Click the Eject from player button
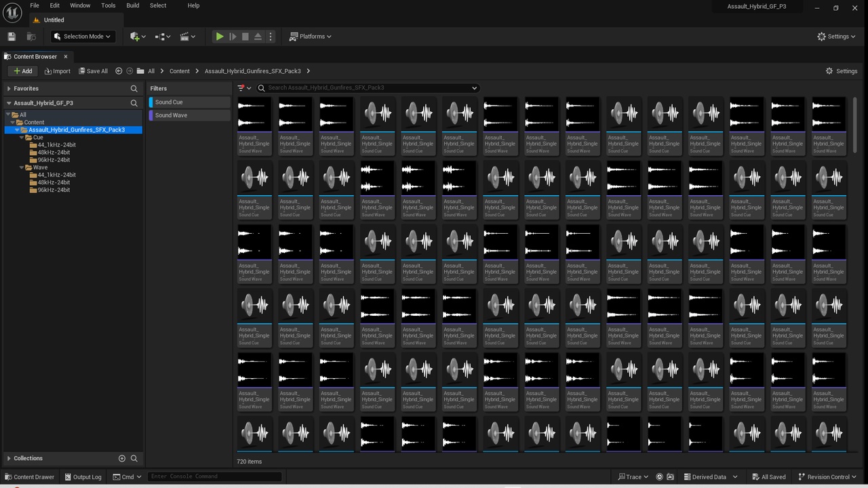Image resolution: width=868 pixels, height=488 pixels. point(258,37)
